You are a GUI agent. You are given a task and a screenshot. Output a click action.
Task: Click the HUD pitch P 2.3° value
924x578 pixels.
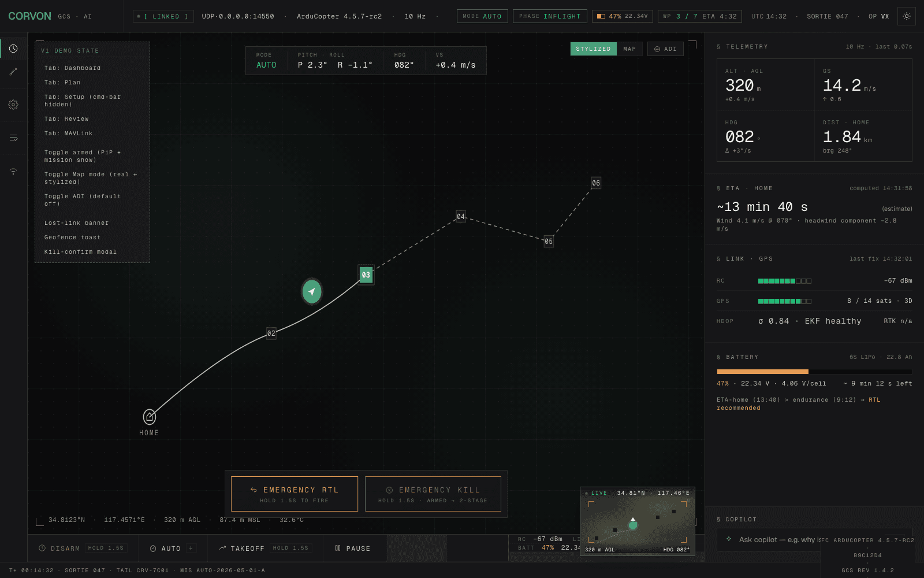[x=312, y=65]
